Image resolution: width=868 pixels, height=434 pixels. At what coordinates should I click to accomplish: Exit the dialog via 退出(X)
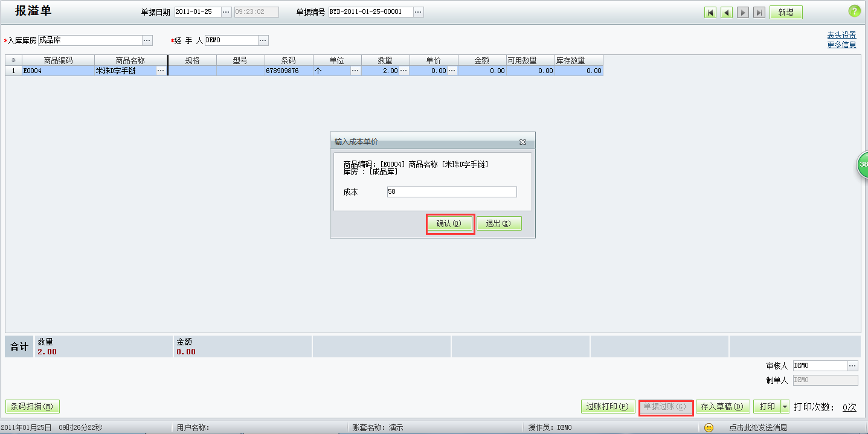click(500, 223)
